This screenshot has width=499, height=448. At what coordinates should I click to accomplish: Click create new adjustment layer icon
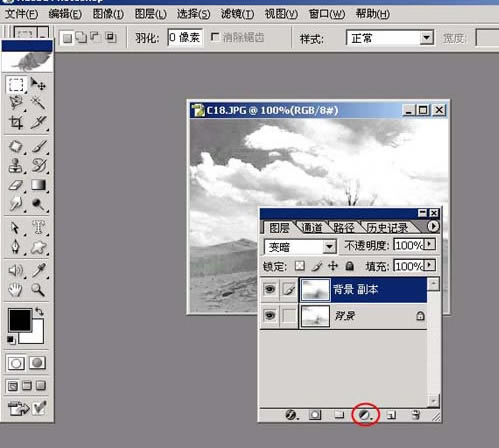(x=365, y=415)
